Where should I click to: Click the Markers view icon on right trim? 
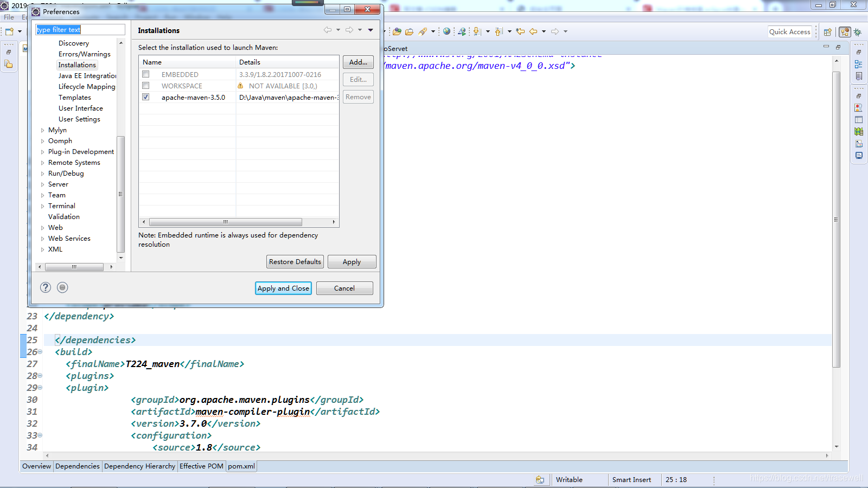pyautogui.click(x=859, y=108)
